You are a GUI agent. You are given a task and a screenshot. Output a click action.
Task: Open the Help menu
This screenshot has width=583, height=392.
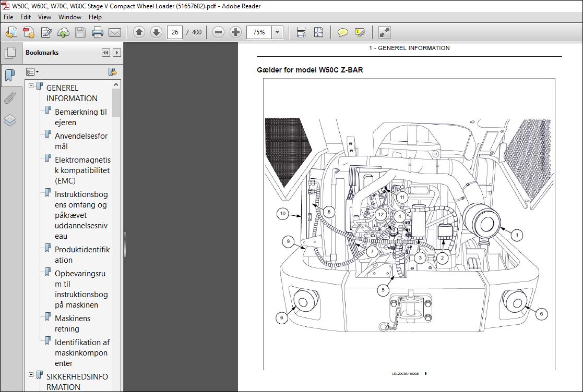(x=95, y=17)
